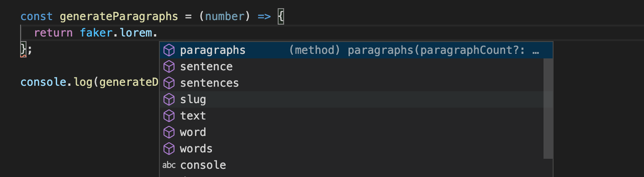Expand the truncated paragraphs method signature
Image resolution: width=644 pixels, height=177 pixels.
tap(536, 51)
